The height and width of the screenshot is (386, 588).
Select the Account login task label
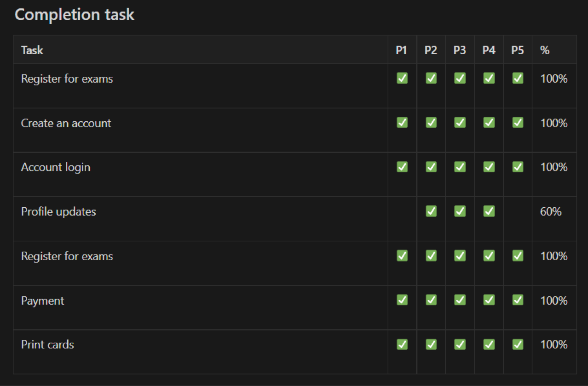click(x=56, y=167)
